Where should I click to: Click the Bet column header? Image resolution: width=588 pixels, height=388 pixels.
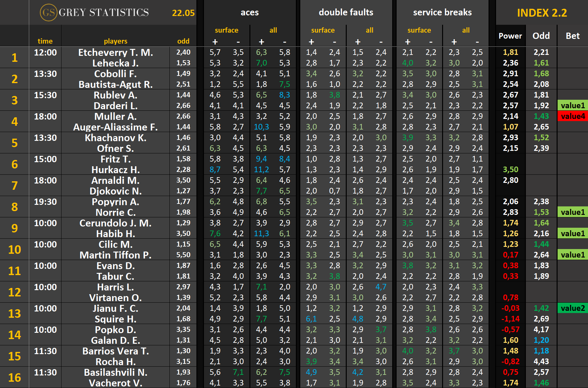point(572,36)
